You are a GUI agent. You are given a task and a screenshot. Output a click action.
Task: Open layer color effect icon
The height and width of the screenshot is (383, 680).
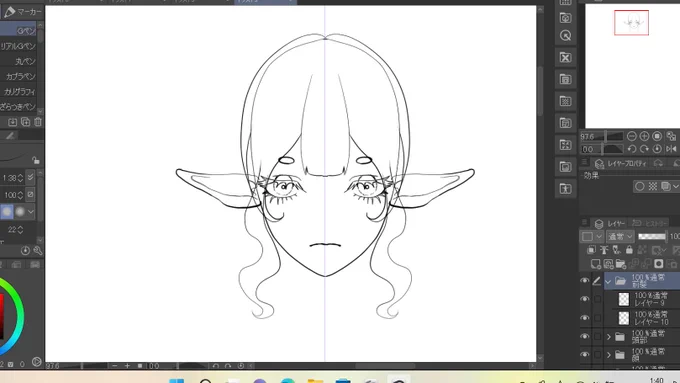[x=666, y=187]
